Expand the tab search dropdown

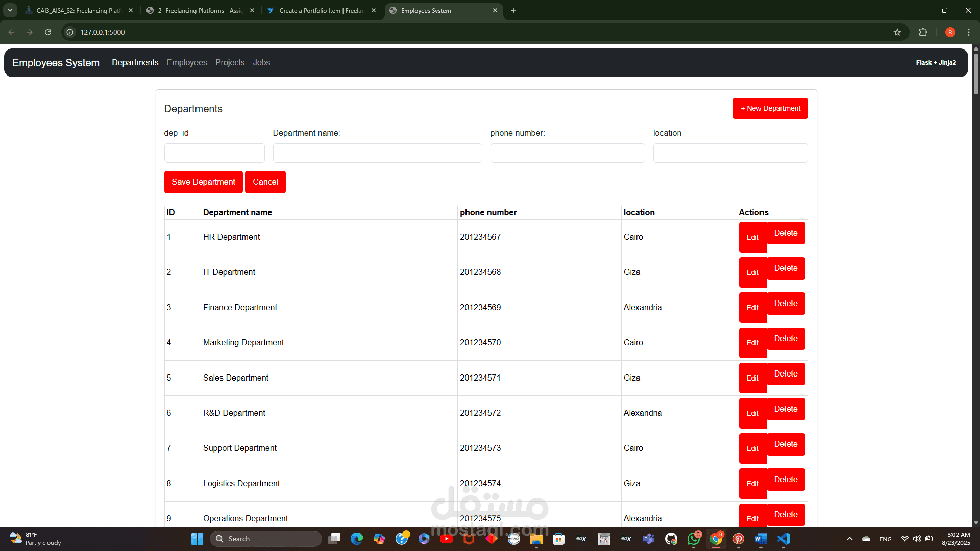click(10, 10)
